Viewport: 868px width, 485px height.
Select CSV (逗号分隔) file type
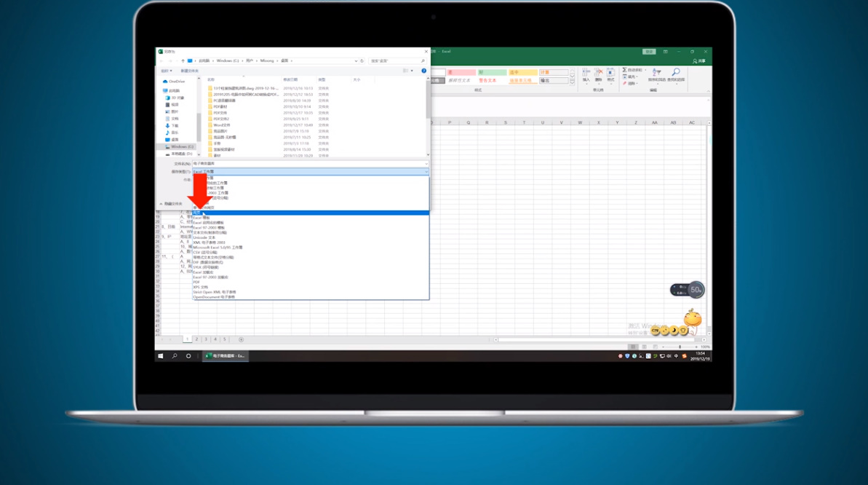tap(311, 252)
